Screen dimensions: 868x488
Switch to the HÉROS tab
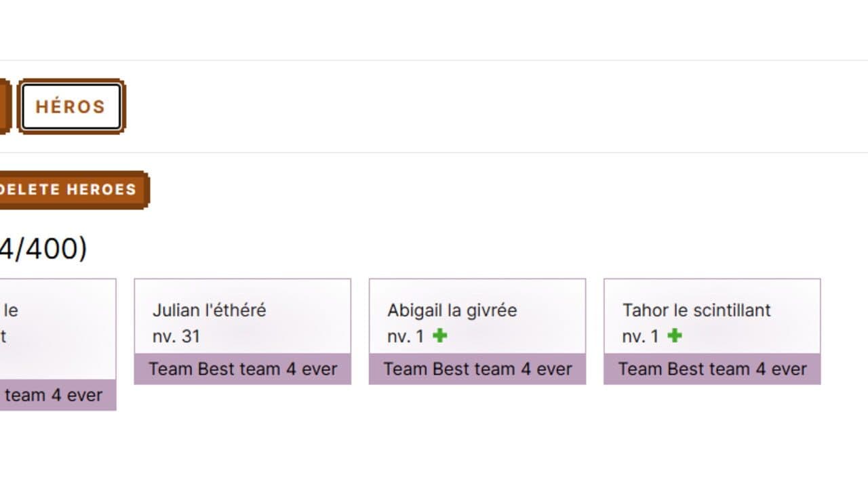point(71,106)
